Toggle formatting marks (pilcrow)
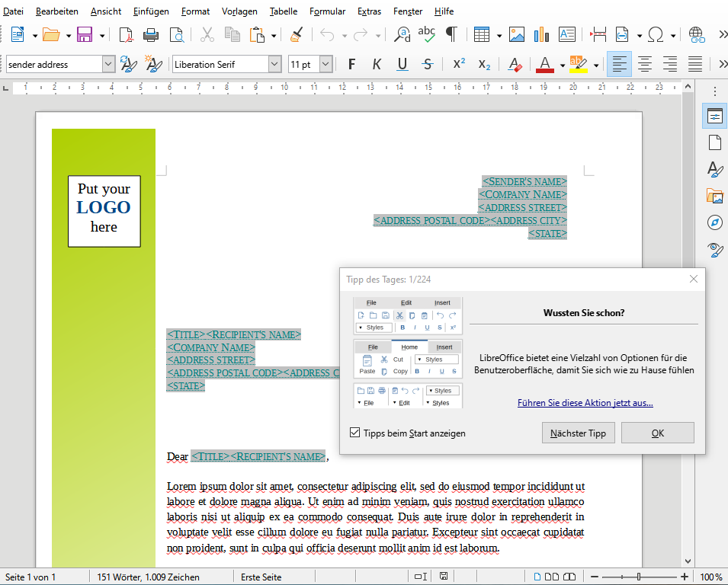Image resolution: width=728 pixels, height=585 pixels. pos(451,35)
